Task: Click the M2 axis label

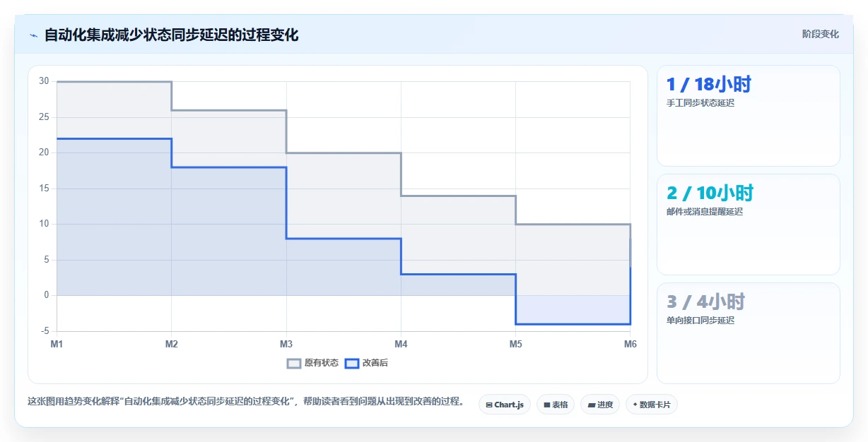Action: point(171,344)
